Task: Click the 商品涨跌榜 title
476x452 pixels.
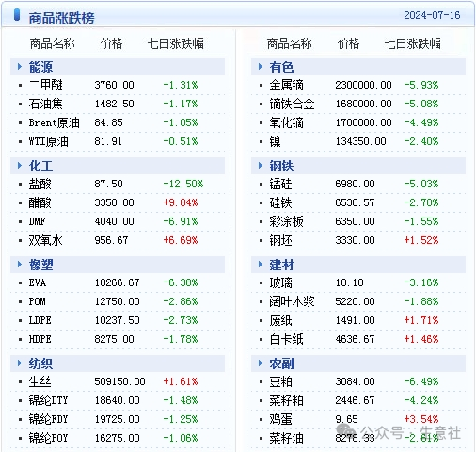Action: pos(61,18)
